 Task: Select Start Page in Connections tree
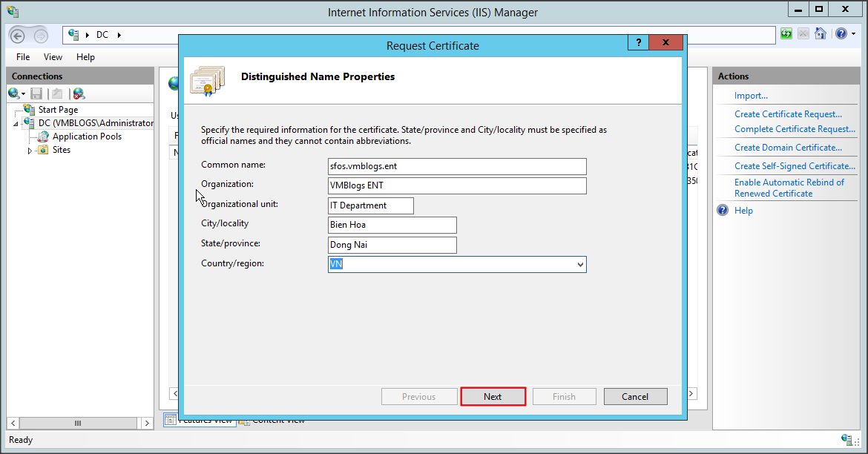click(x=58, y=110)
